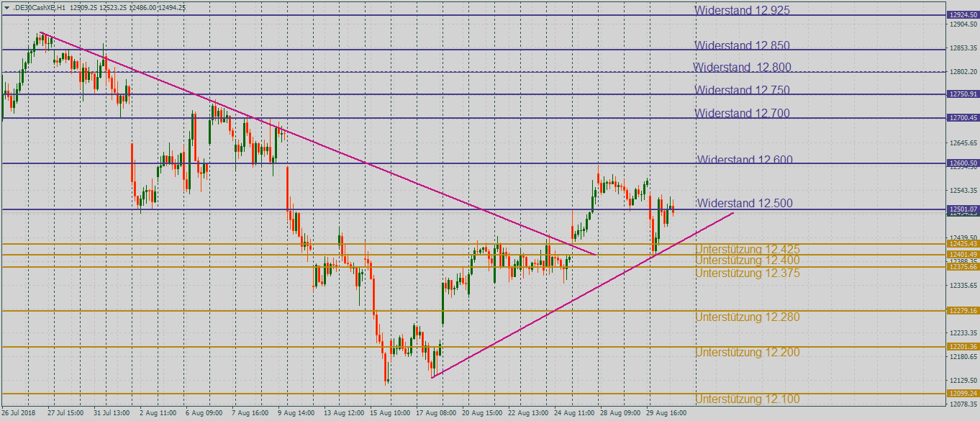This screenshot has height=421, width=980.
Task: Select the Unterstützung 12.200 label
Action: [748, 352]
